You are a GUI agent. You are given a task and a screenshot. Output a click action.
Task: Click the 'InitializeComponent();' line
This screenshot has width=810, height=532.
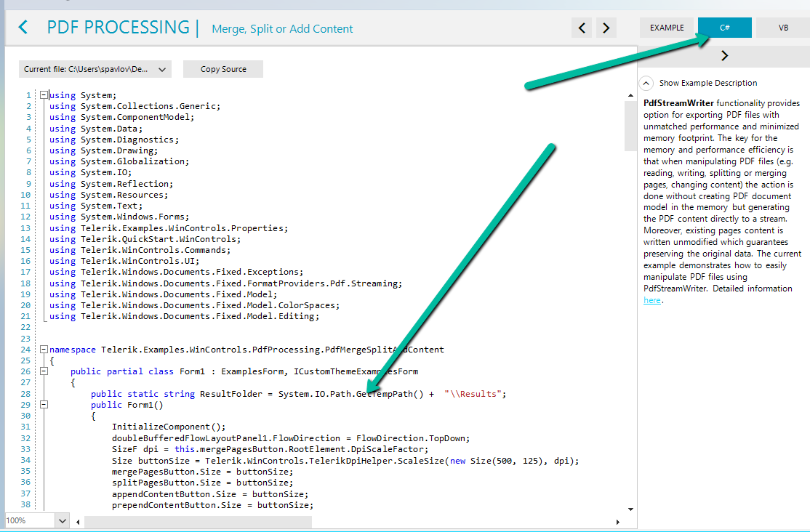coord(169,427)
